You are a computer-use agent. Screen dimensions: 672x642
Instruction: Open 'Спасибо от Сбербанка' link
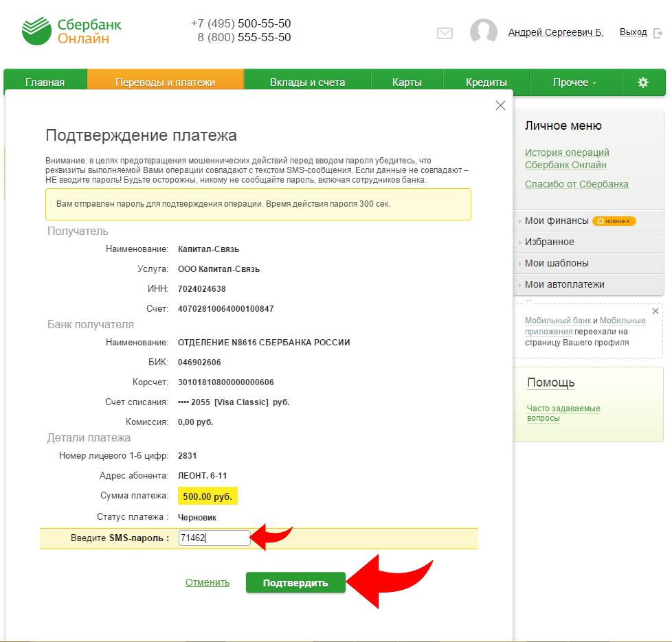point(576,184)
